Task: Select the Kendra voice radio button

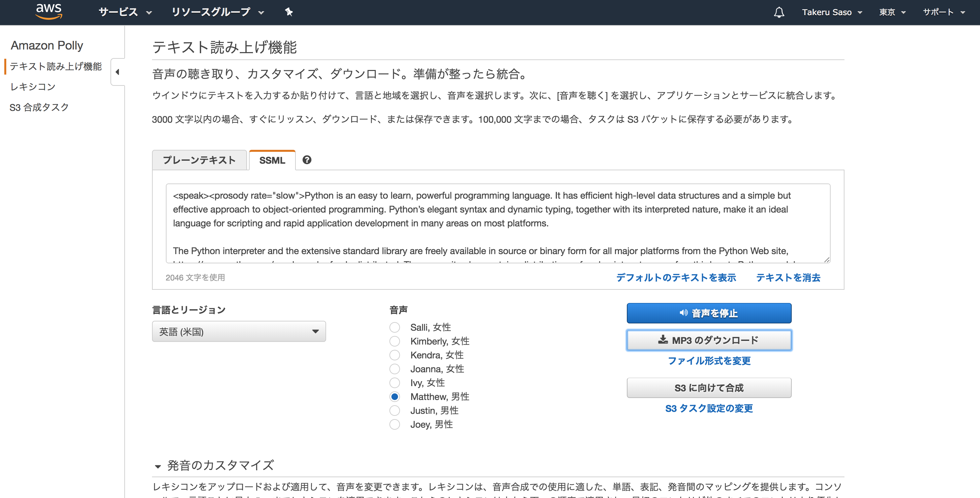Action: pos(394,355)
